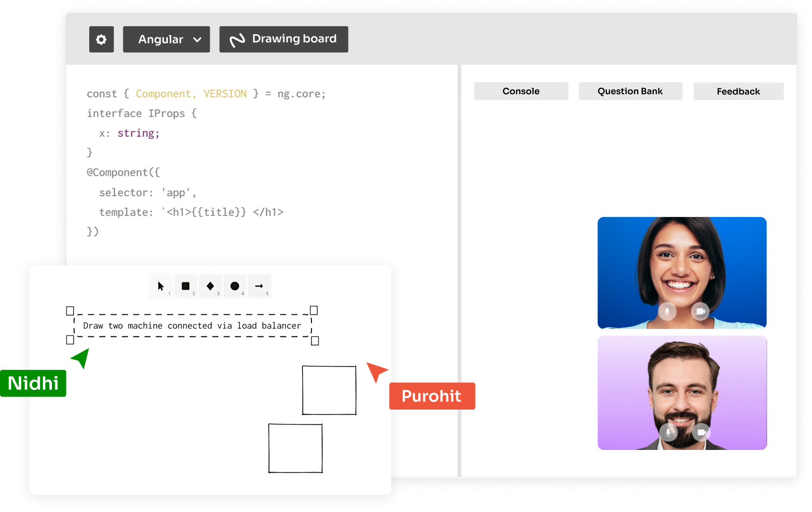The image size is (812, 512).
Task: Select the arrow connector tool
Action: [x=259, y=286]
